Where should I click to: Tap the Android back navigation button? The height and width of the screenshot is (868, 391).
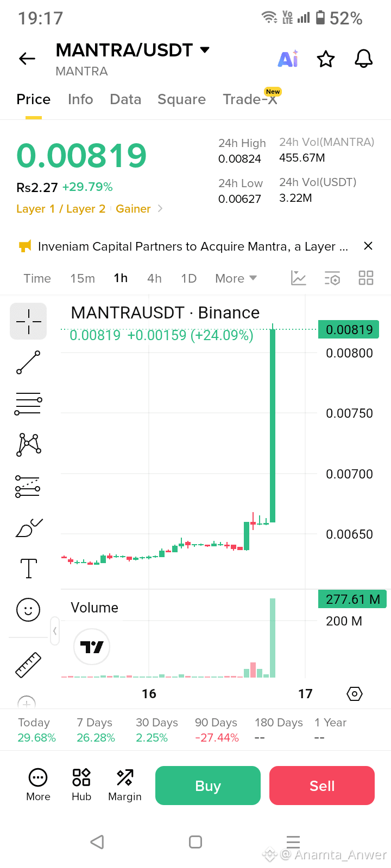[x=97, y=842]
